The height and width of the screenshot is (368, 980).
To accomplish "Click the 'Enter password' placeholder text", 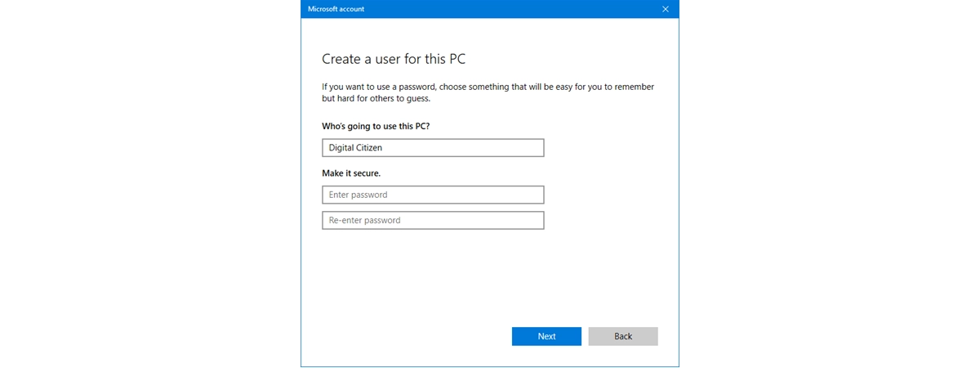I will 358,195.
